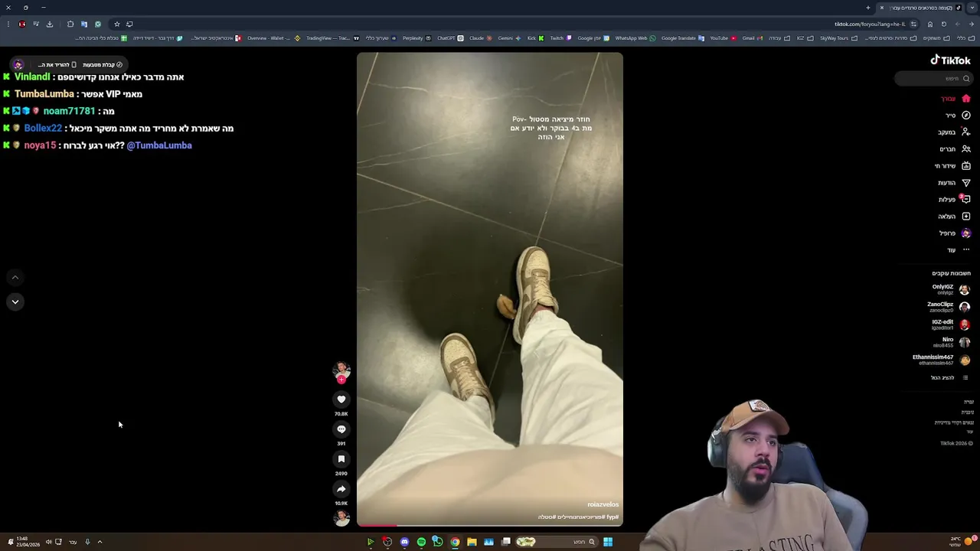This screenshot has height=551, width=980.
Task: Click the Bollex22 chat username
Action: (x=43, y=129)
